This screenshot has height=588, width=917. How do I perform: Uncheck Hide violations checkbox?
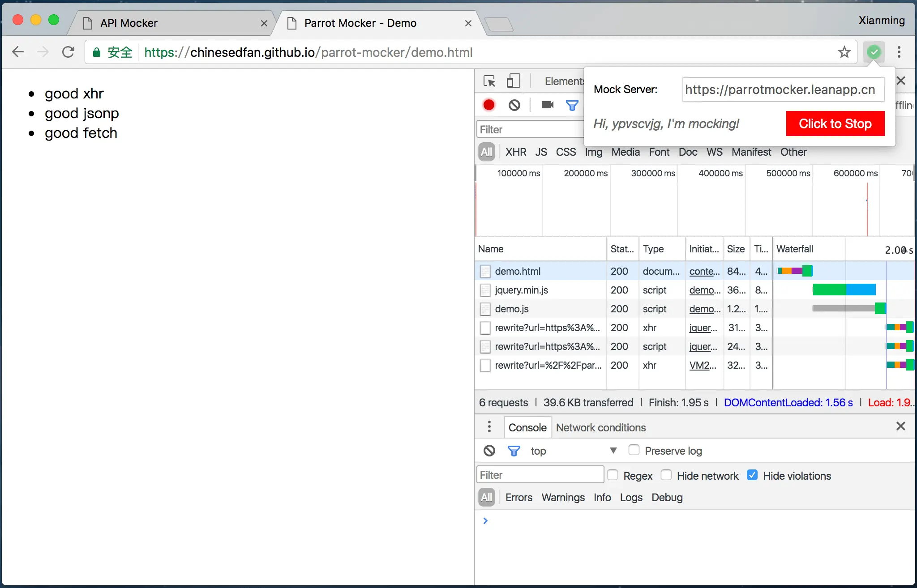(x=752, y=475)
